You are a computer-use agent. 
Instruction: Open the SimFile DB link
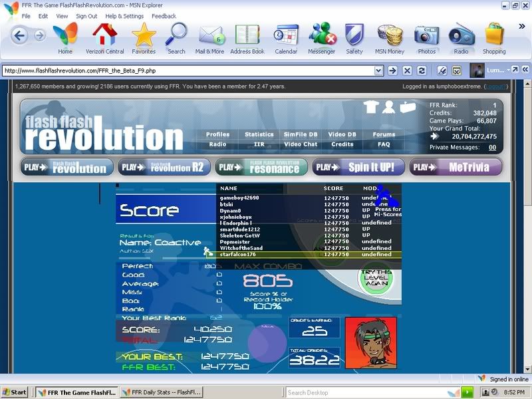300,134
